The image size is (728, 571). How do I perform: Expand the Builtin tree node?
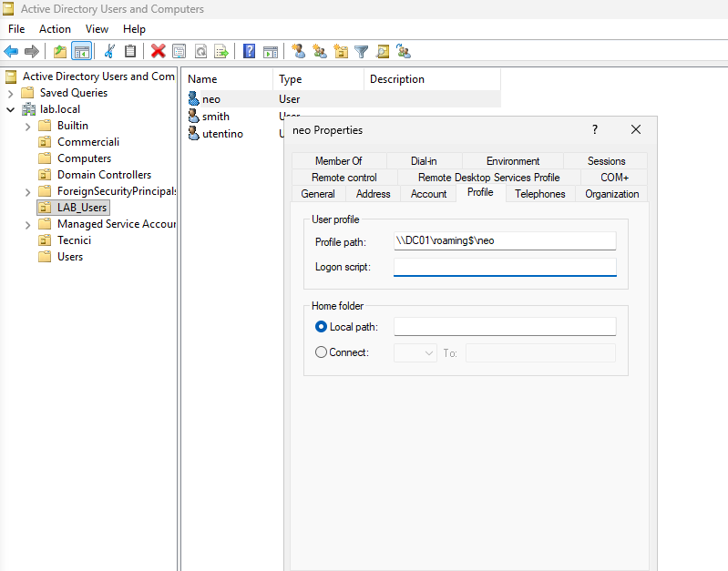[x=28, y=126]
